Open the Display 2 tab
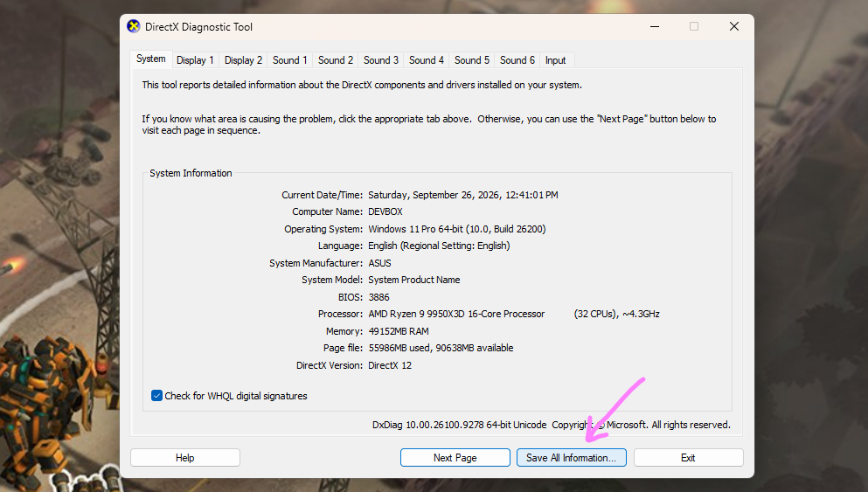Viewport: 868px width, 492px height. [243, 60]
